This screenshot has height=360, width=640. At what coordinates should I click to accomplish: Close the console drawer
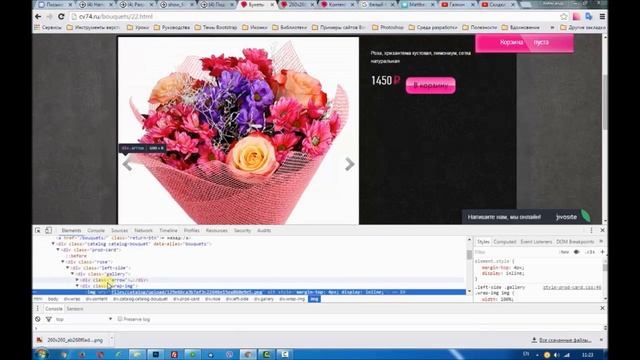[602, 308]
